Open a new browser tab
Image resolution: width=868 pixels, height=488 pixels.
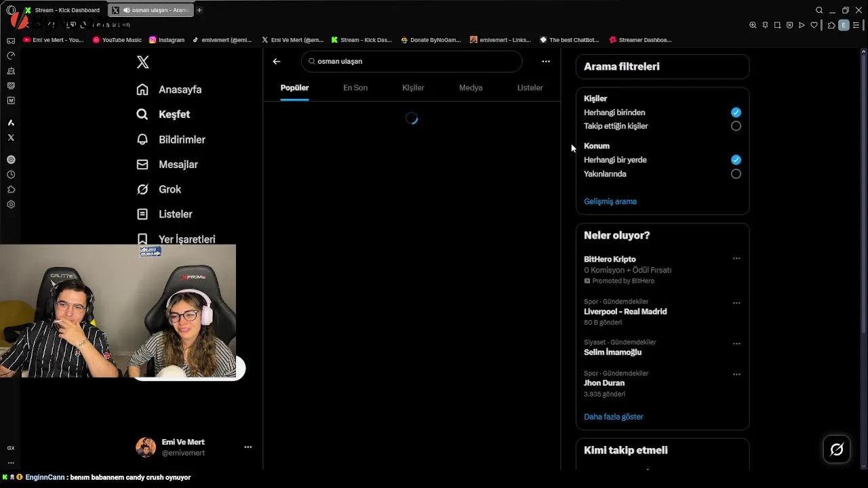pyautogui.click(x=199, y=10)
